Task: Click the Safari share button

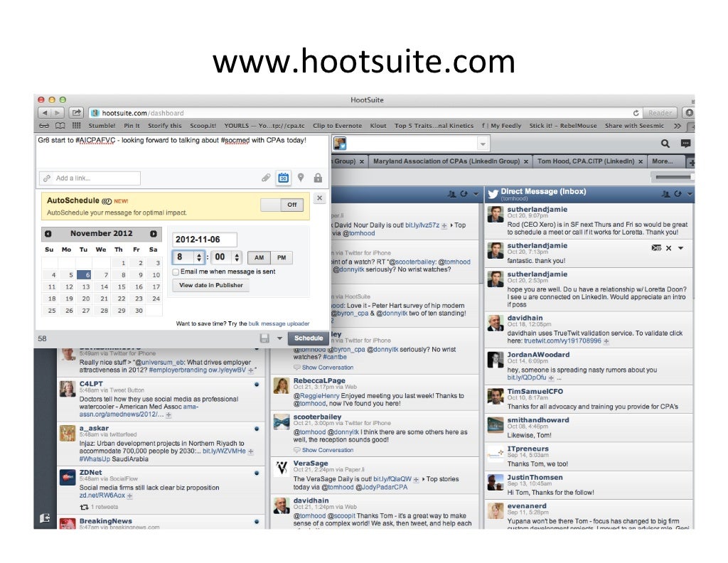Action: pos(76,113)
